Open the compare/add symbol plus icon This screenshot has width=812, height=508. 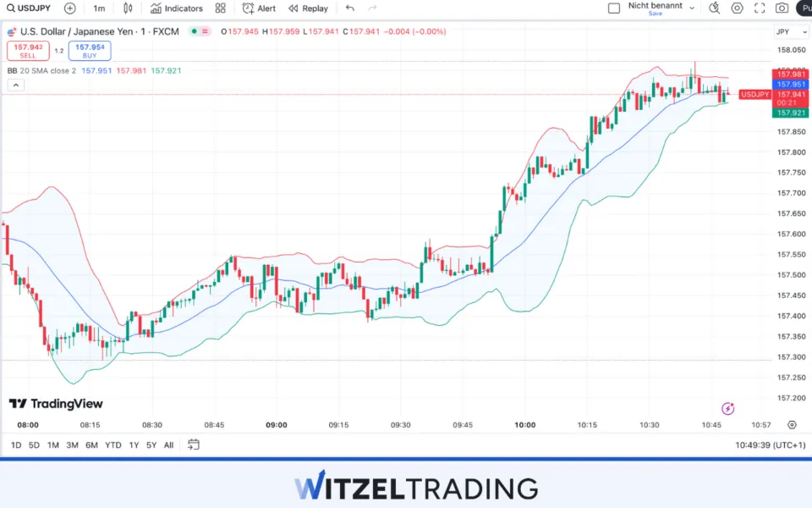(x=68, y=8)
